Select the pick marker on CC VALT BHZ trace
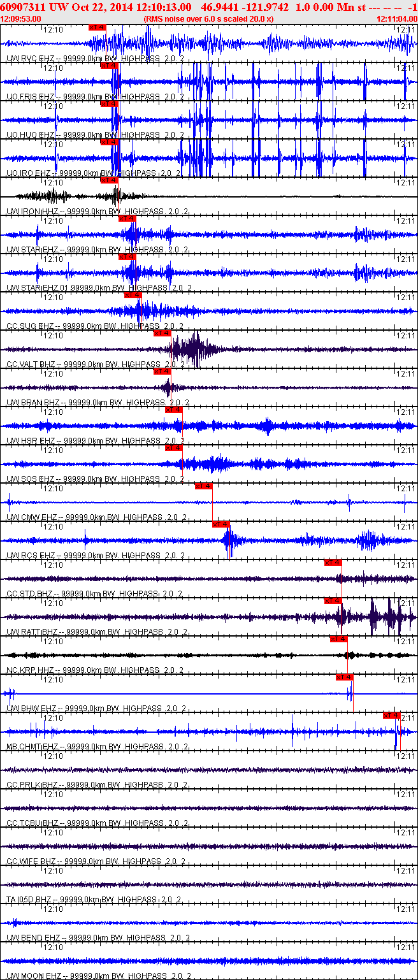The image size is (418, 980). [162, 333]
